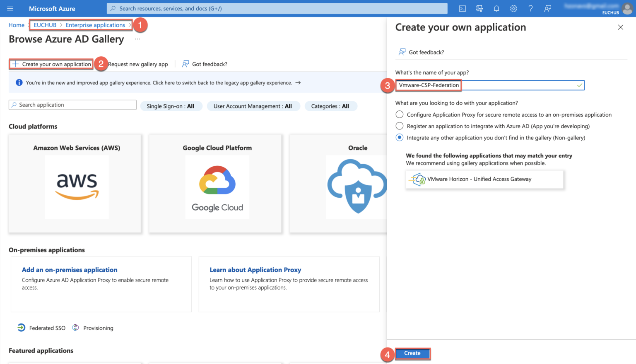Open the top bar feedback icon
The width and height of the screenshot is (636, 364).
pos(547,8)
